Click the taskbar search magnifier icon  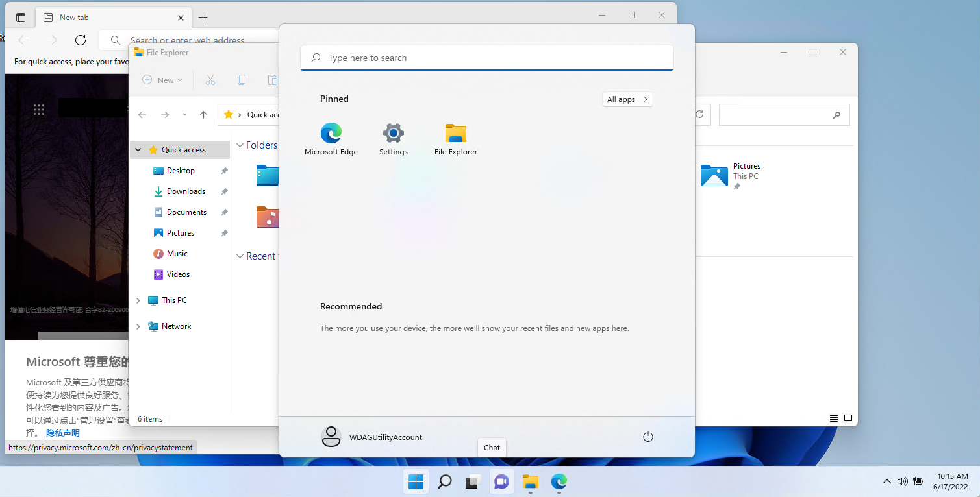click(x=445, y=481)
